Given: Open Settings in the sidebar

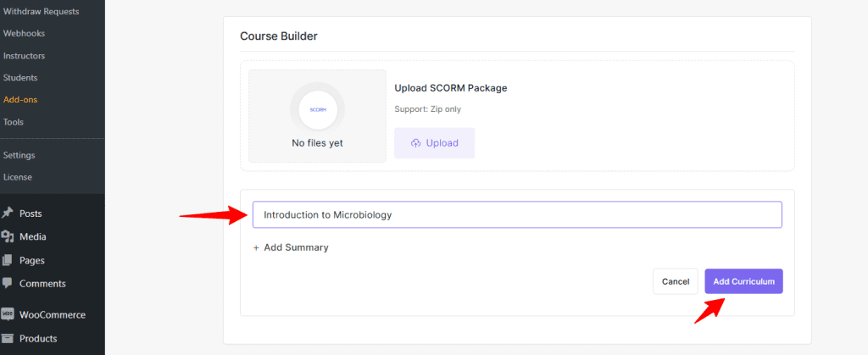Looking at the screenshot, I should click(x=19, y=155).
